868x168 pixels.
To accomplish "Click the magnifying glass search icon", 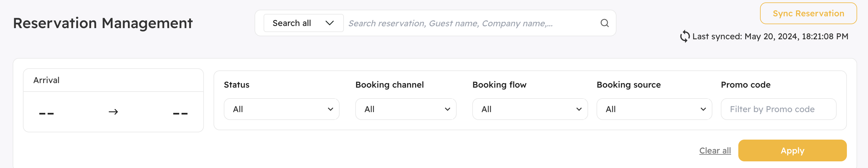I will [x=604, y=23].
